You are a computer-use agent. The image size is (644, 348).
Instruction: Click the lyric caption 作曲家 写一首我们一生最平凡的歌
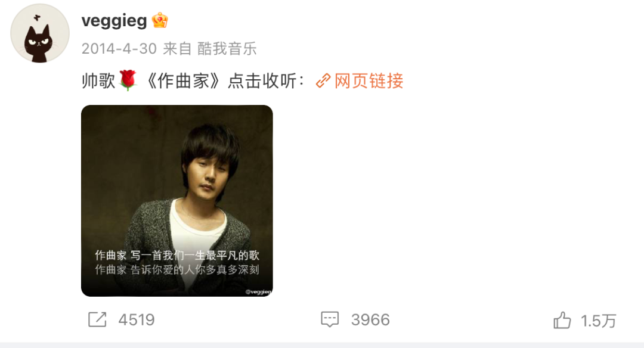pyautogui.click(x=177, y=255)
